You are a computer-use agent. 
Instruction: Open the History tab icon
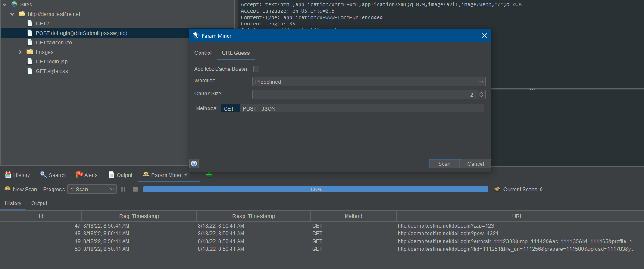tap(8, 175)
